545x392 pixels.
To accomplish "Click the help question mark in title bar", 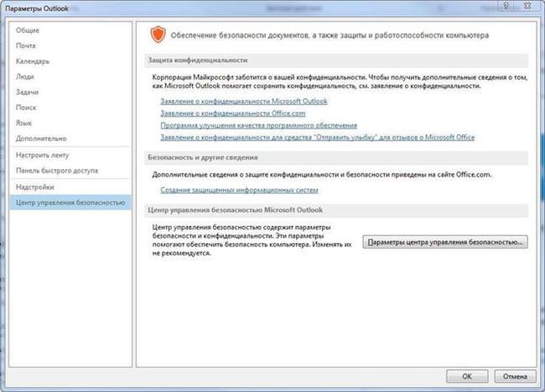I will (x=506, y=6).
